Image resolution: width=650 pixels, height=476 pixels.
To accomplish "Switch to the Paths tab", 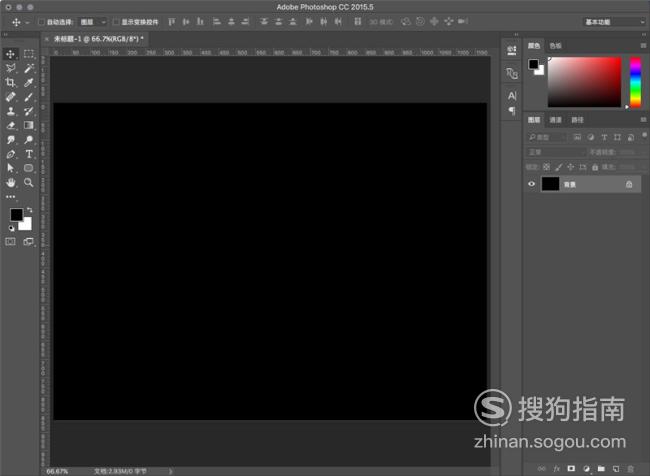I will tap(577, 120).
